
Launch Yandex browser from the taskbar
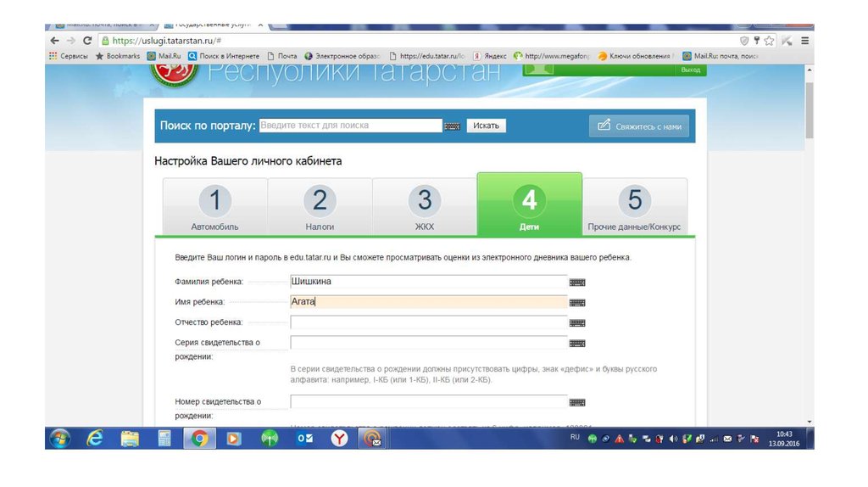338,439
